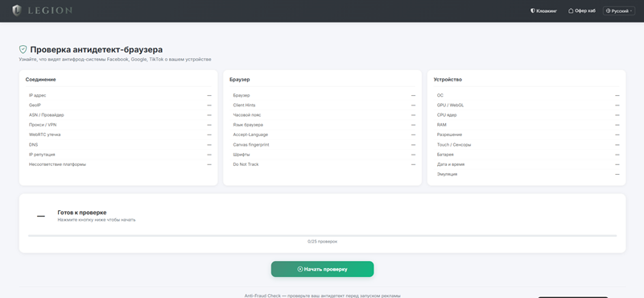644x298 pixels.
Task: Select the Canvas fingerprint row
Action: click(323, 145)
